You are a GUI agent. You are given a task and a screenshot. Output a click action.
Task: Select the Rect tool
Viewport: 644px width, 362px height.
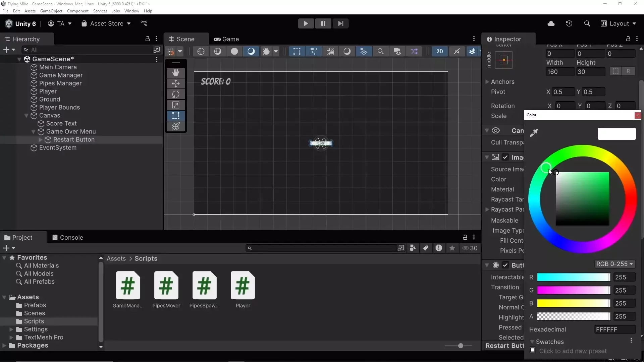176,116
